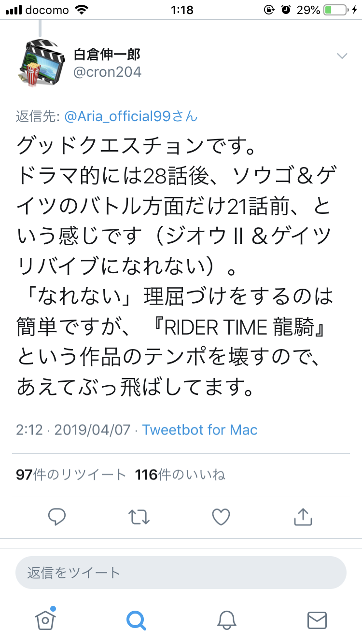
Task: Tap the 返信をツイート reply field
Action: [181, 573]
